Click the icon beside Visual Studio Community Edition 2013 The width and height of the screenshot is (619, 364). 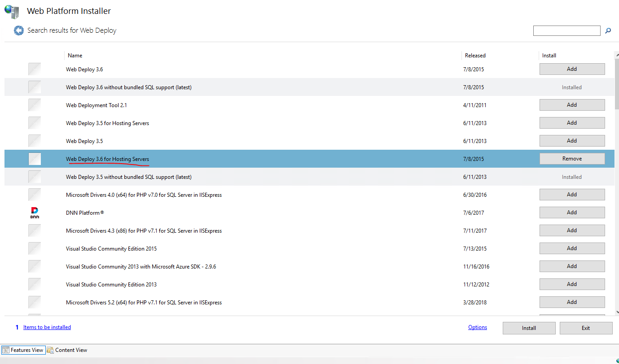tap(35, 284)
